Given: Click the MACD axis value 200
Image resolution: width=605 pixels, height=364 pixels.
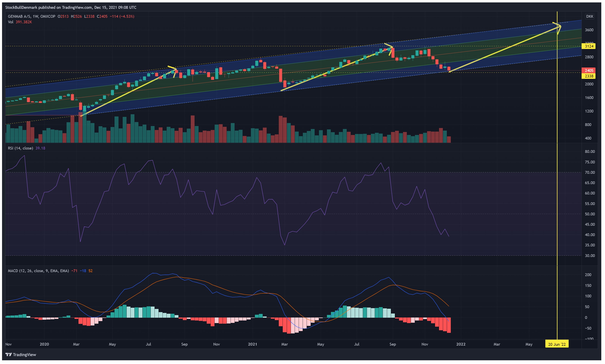Looking at the screenshot, I should click(x=588, y=275).
